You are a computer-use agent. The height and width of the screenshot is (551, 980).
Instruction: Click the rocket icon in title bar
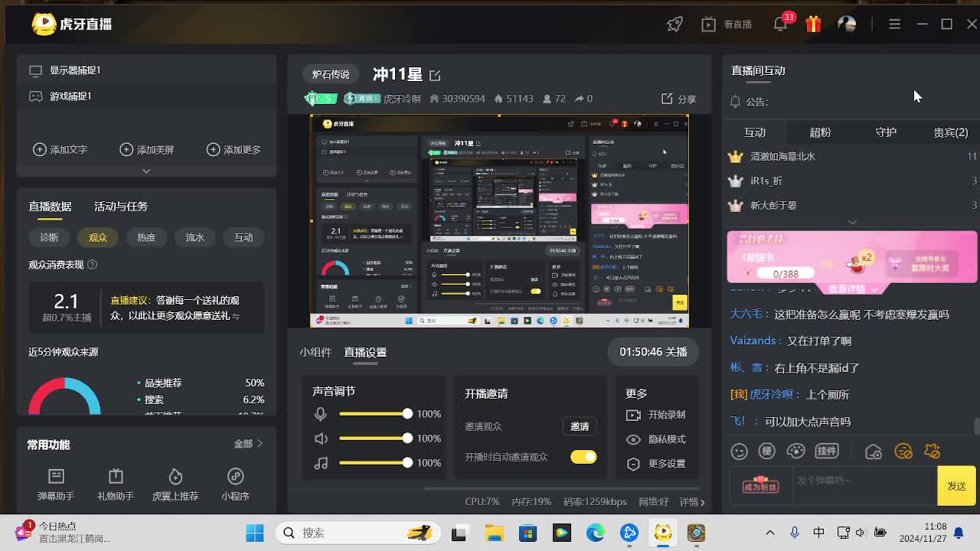[x=675, y=24]
